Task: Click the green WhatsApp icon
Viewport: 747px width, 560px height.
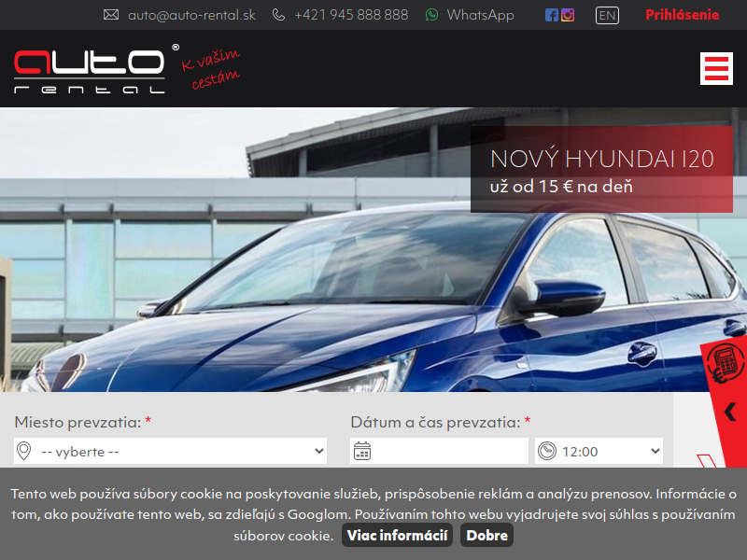Action: tap(431, 15)
